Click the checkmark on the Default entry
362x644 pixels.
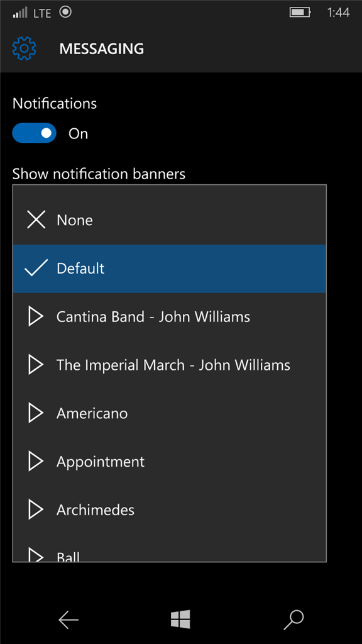36,268
